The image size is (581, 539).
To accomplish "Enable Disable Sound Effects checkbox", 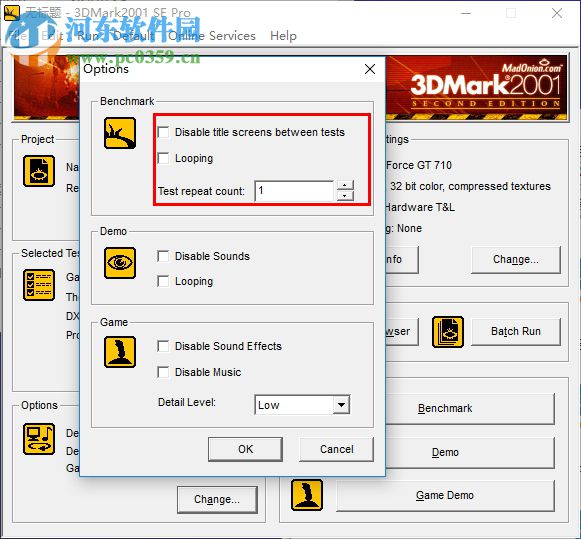I will [163, 346].
